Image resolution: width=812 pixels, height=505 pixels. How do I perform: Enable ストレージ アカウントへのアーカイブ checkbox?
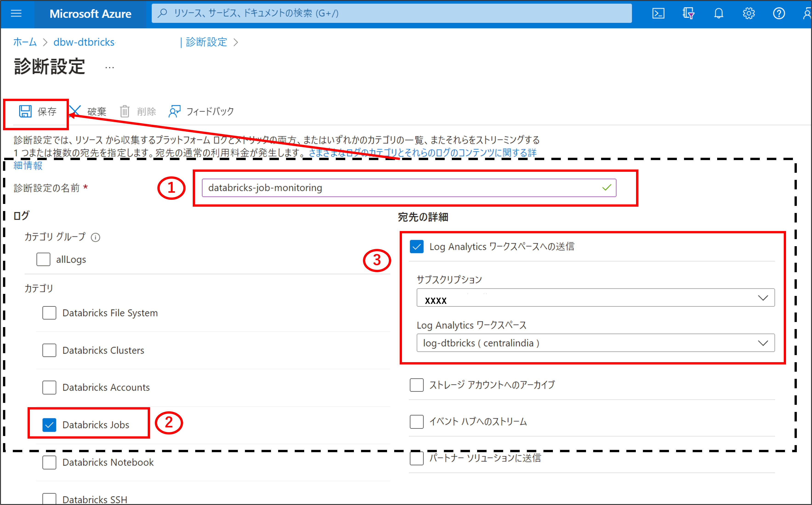click(x=416, y=385)
